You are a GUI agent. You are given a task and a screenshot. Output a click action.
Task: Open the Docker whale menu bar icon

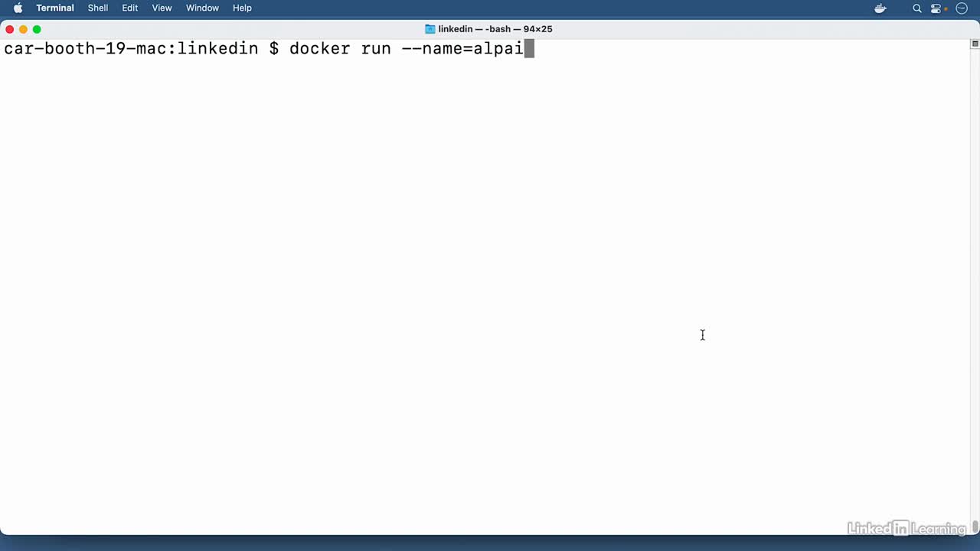coord(880,8)
